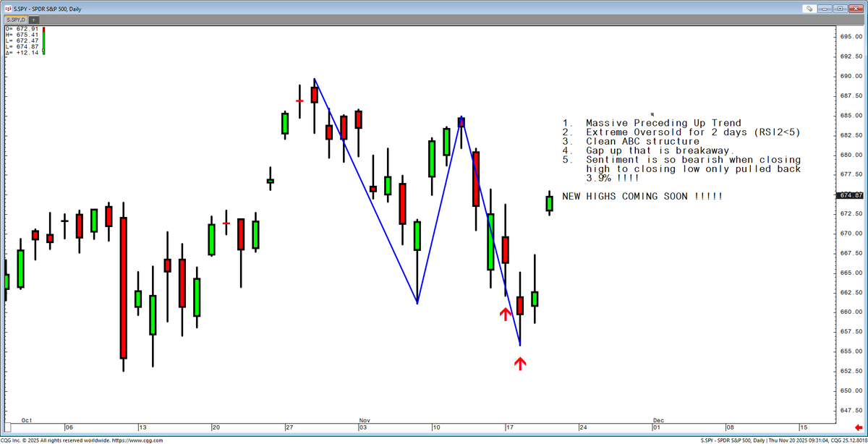Click the 03 date marker on time axis

tap(363, 427)
